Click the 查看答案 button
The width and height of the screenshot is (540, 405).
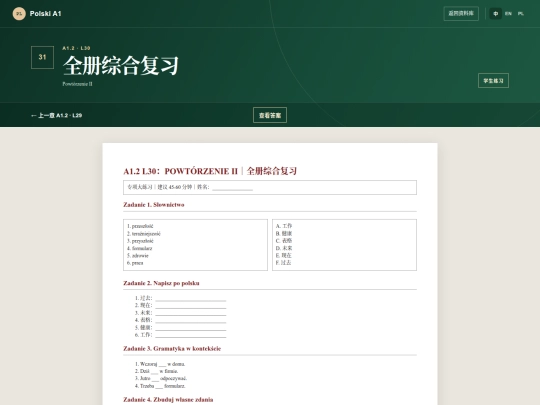click(270, 115)
